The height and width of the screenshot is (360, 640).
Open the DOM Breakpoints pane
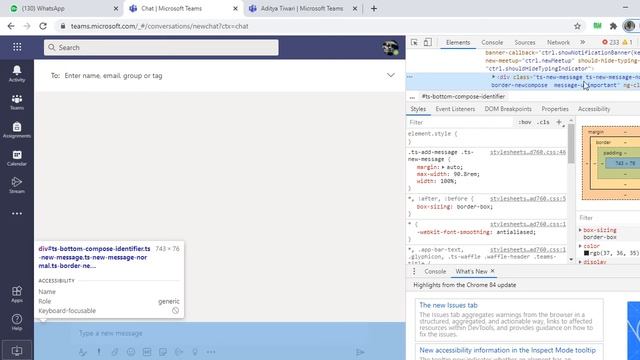(508, 109)
